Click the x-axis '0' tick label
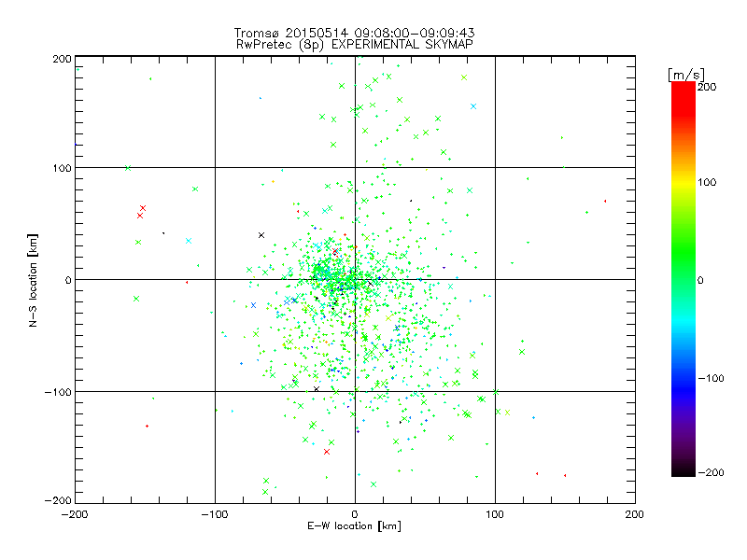The width and height of the screenshot is (747, 560). pos(355,514)
